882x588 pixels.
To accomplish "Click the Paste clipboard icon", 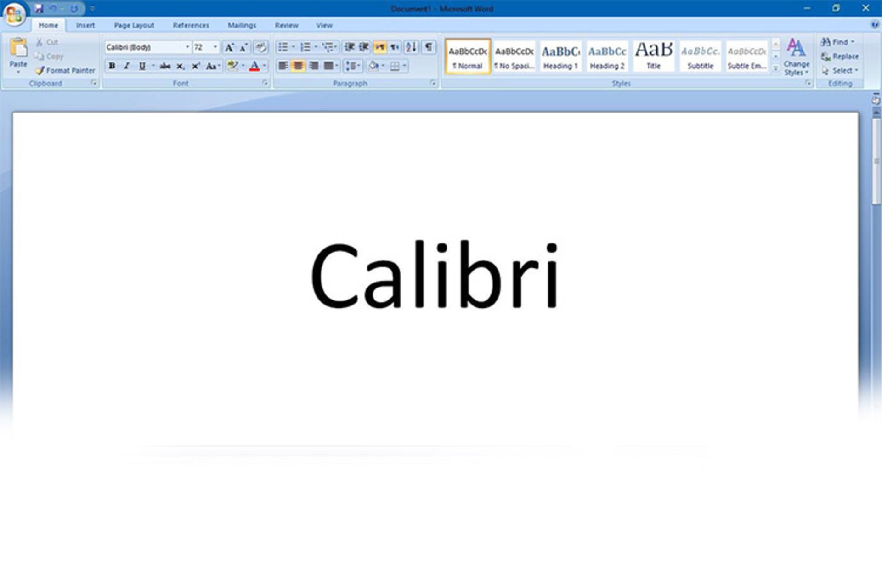I will click(x=18, y=48).
